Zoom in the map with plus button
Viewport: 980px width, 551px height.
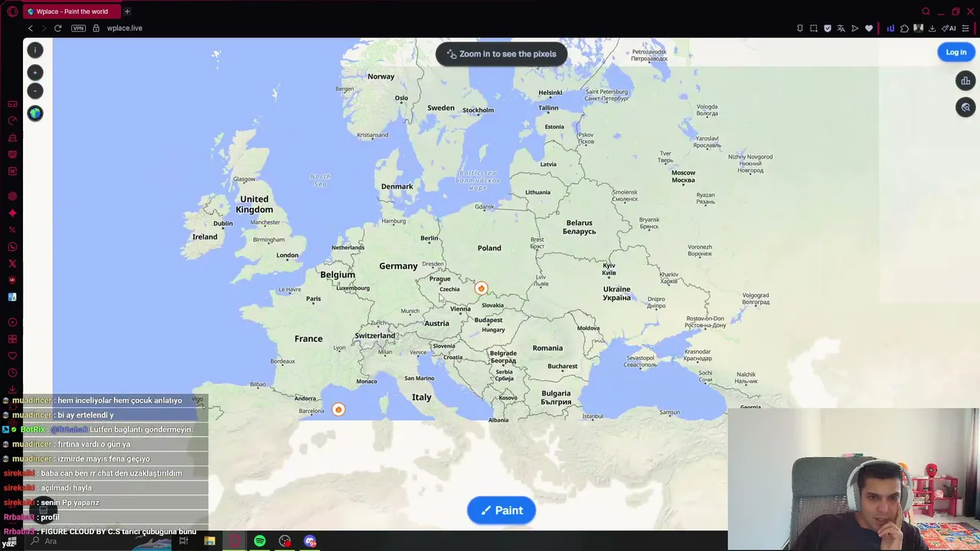pos(34,73)
